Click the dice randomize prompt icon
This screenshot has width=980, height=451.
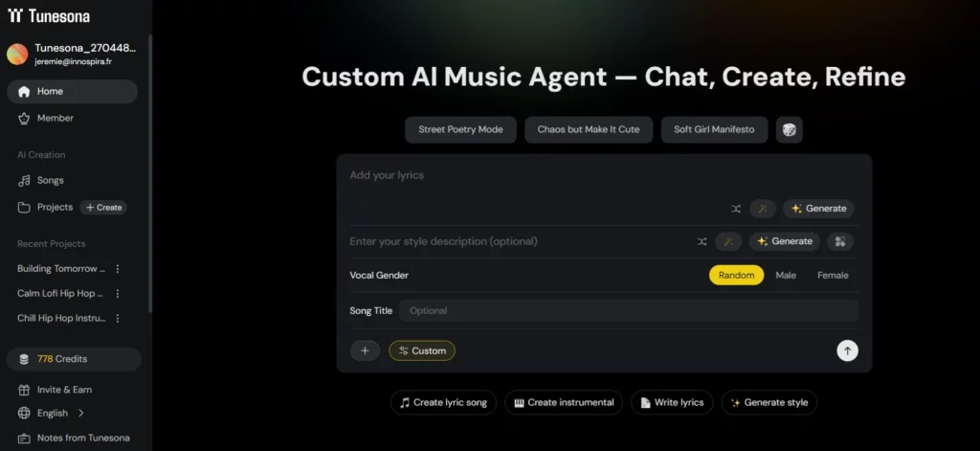tap(790, 130)
